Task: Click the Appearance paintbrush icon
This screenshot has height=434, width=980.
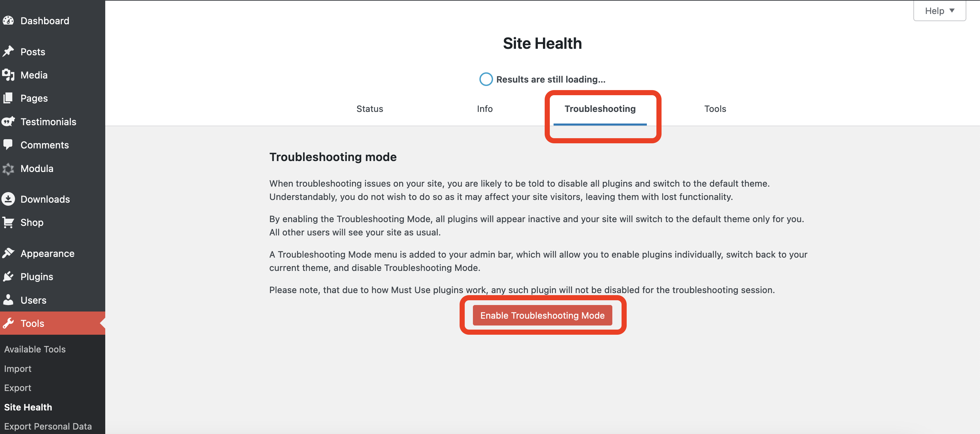Action: tap(8, 253)
